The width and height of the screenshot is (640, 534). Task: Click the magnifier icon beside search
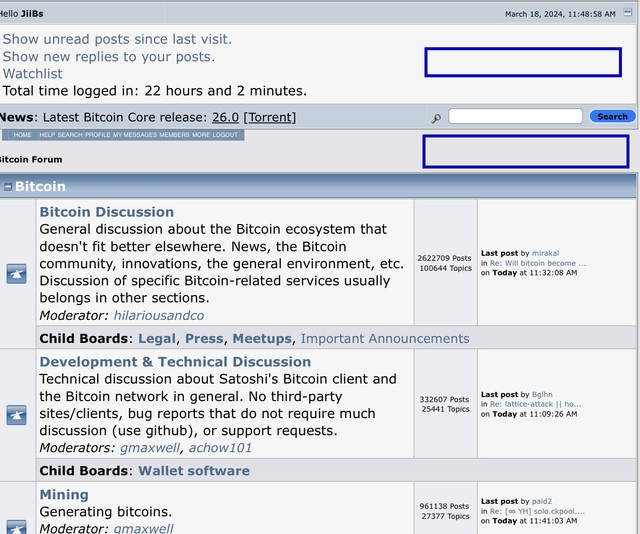click(436, 118)
